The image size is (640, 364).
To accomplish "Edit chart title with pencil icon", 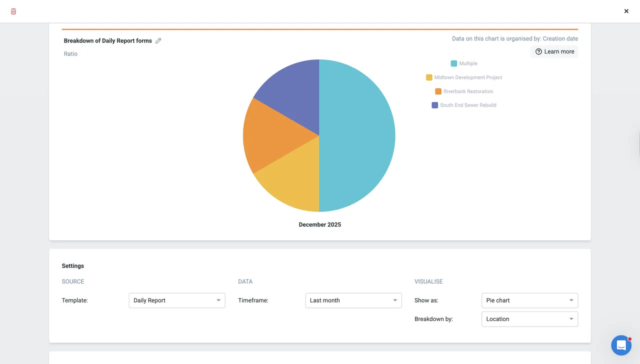I will 158,41.
